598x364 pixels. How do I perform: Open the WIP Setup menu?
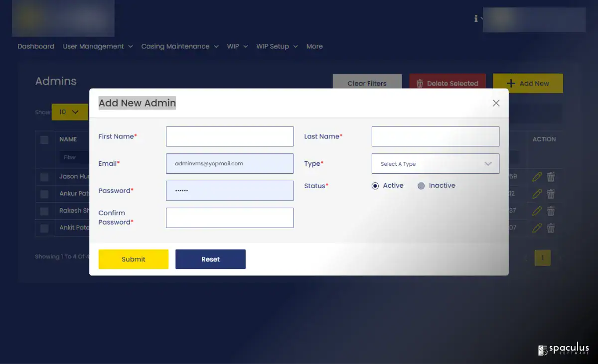point(277,46)
